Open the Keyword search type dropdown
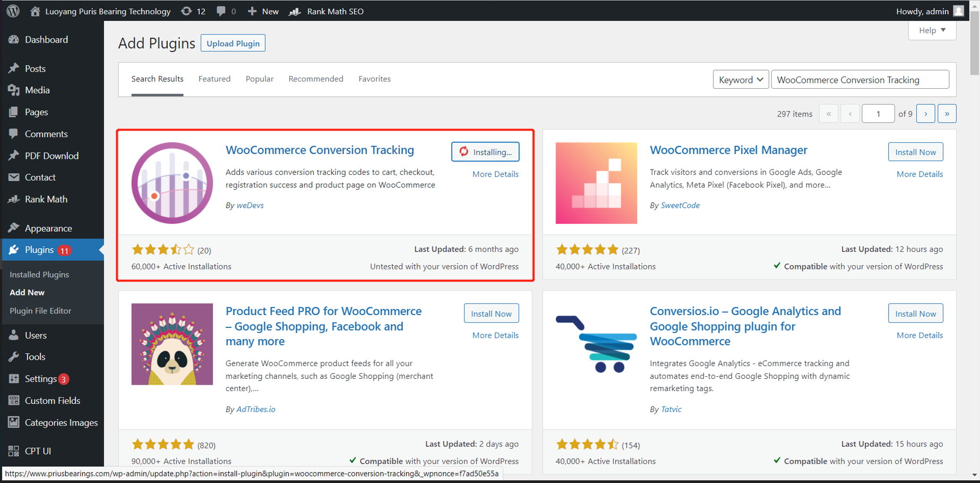Viewport: 980px width, 483px height. pos(741,80)
